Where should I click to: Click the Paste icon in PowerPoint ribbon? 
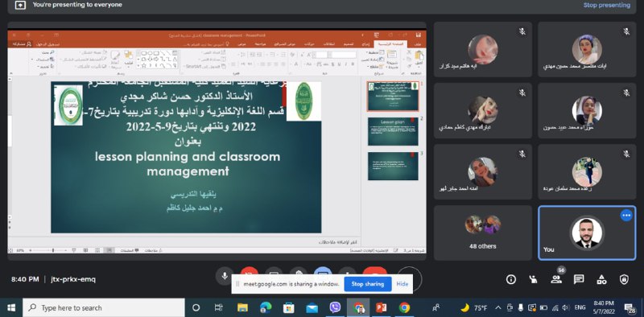(x=419, y=56)
